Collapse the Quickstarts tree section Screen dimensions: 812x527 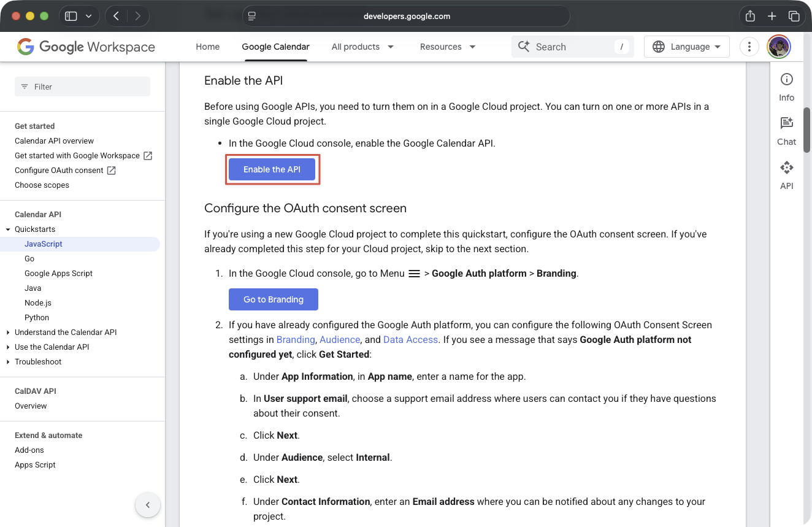(8, 229)
